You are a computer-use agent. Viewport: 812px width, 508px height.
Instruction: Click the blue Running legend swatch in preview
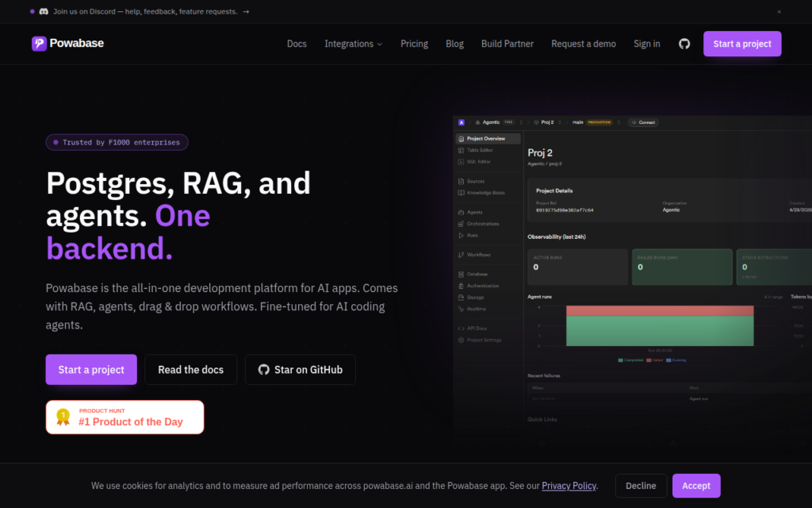tap(668, 360)
